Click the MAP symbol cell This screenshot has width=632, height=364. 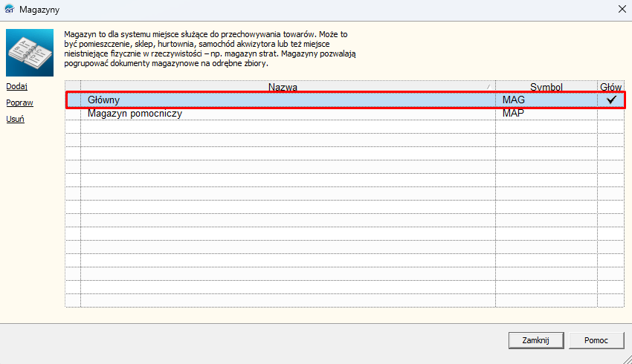point(514,114)
